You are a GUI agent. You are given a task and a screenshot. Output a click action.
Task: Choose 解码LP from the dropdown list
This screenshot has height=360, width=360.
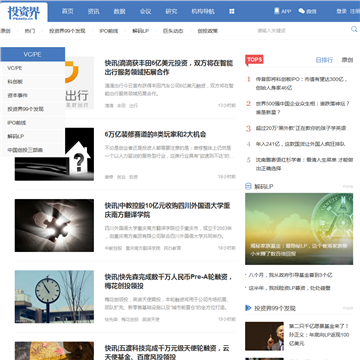pos(33,136)
